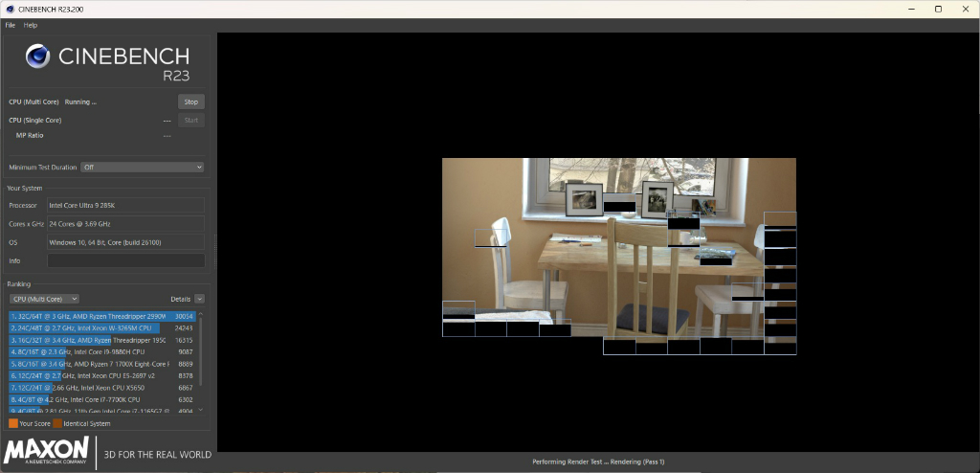Viewport: 980px width, 473px height.
Task: Select the Intel Xeon W-3265M ranking entry
Action: click(x=101, y=327)
